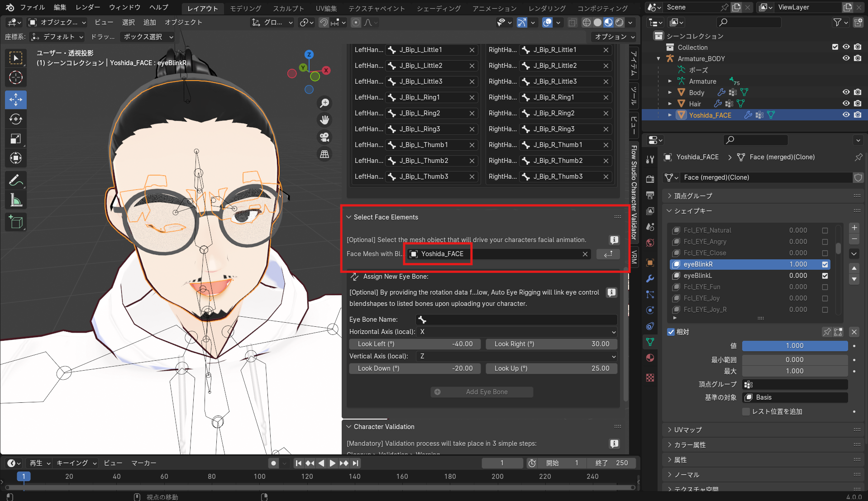
Task: Choose the Annotate pencil tool
Action: [x=16, y=181]
